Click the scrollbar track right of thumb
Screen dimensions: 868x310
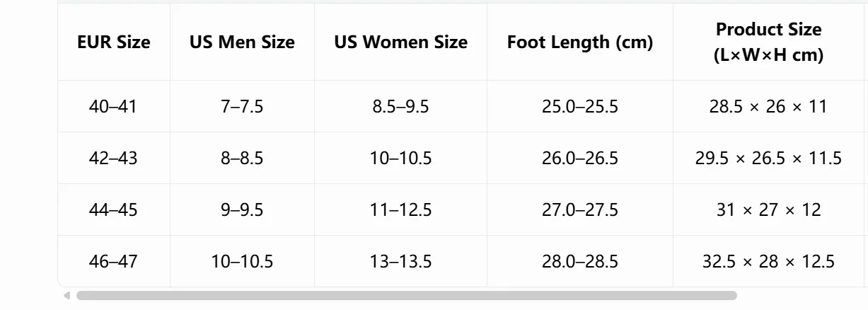point(799,296)
